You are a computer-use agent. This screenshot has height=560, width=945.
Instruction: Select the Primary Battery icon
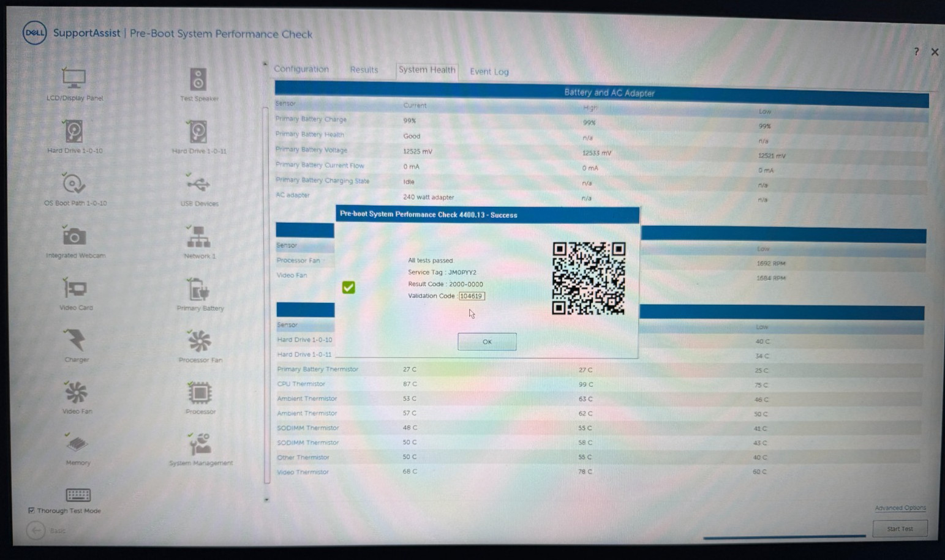coord(198,289)
